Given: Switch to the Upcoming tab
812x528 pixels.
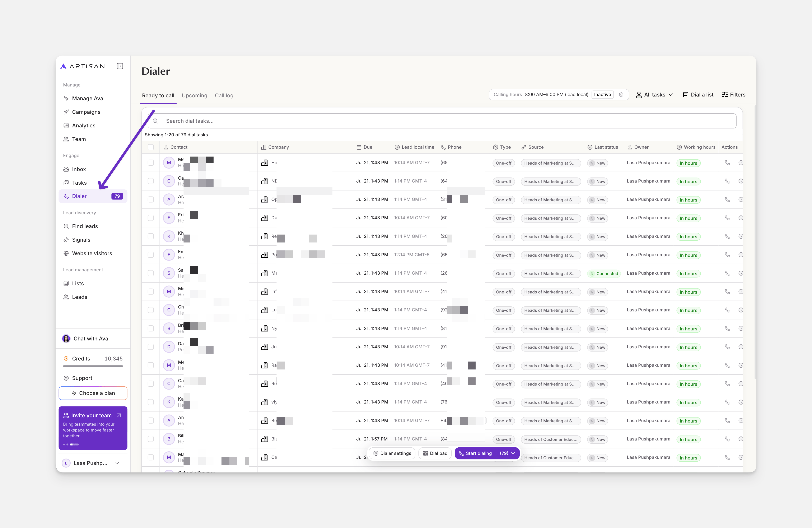Looking at the screenshot, I should [195, 95].
